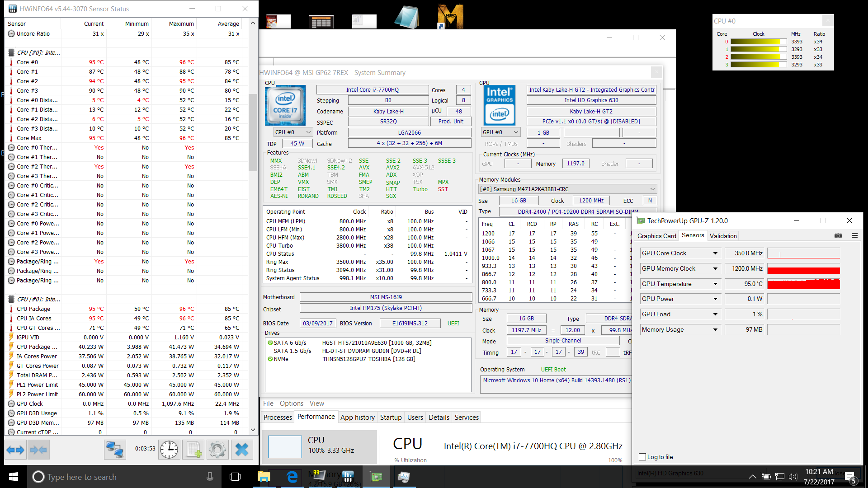This screenshot has height=488, width=868.
Task: Click the HWiNFO sensor list vertical scrollbar
Action: 253,133
